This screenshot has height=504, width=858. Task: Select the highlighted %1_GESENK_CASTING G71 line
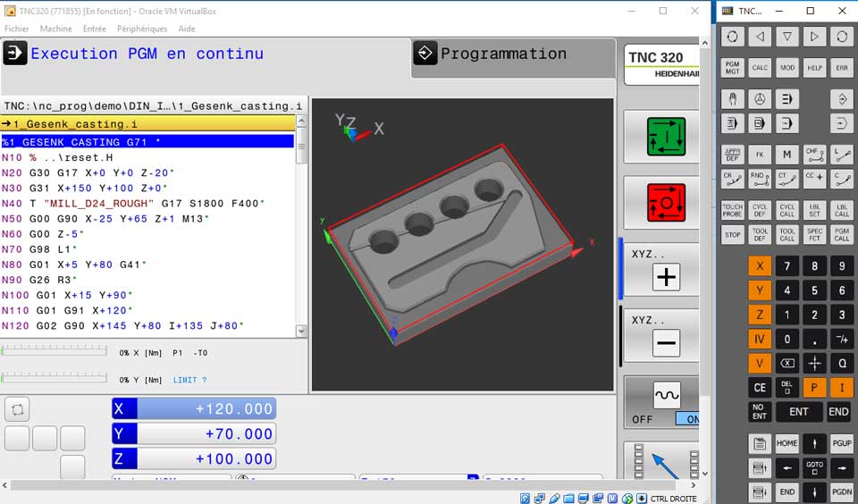(x=147, y=142)
